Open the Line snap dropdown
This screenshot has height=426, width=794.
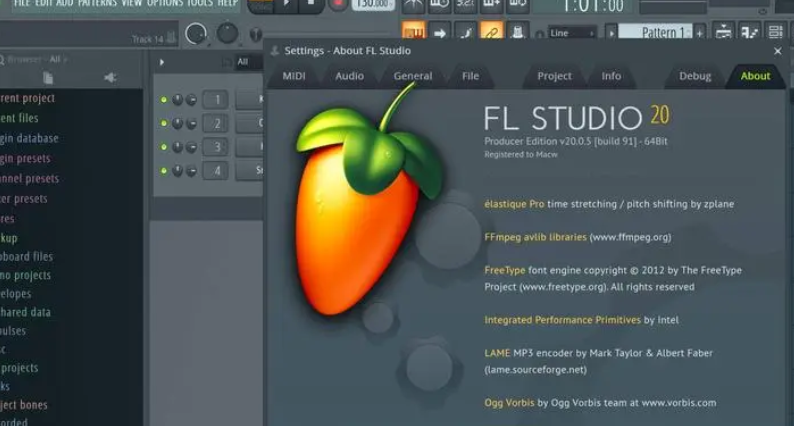[572, 33]
